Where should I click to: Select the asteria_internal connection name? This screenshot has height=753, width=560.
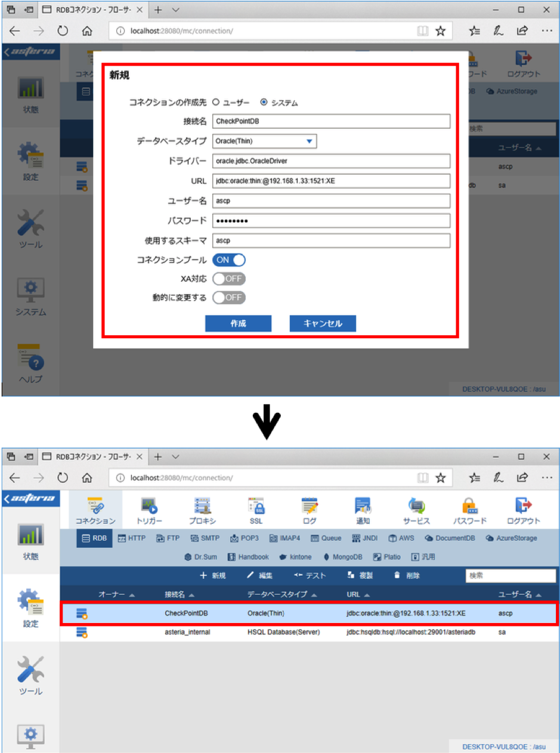tap(187, 632)
